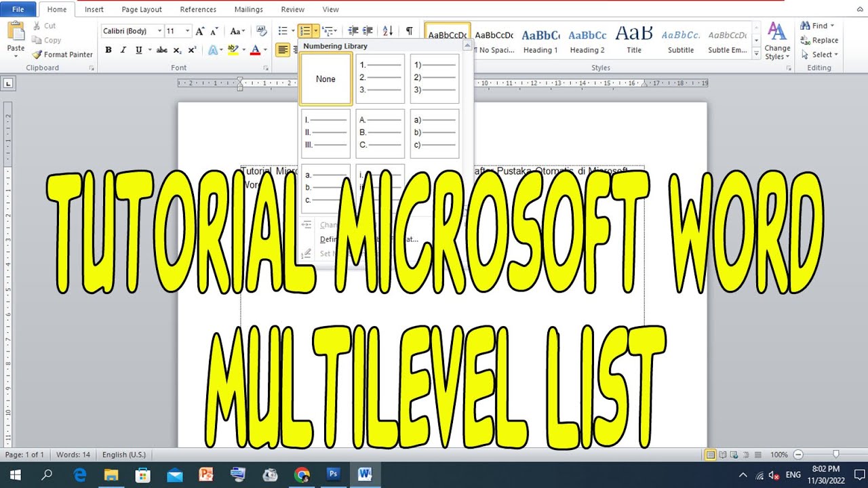Open the Paste options dropdown arrow
Image resolution: width=868 pixels, height=488 pixels.
click(x=16, y=57)
